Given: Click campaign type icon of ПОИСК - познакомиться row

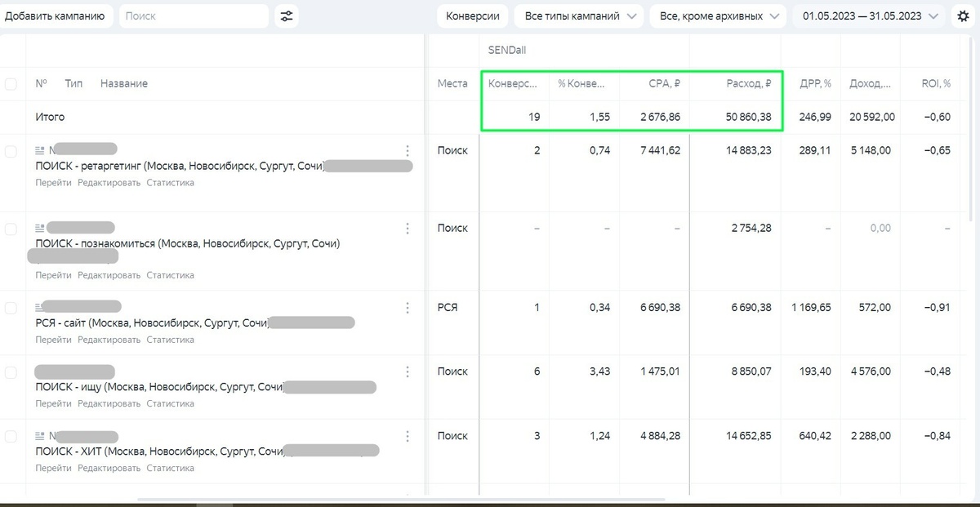Looking at the screenshot, I should [40, 228].
